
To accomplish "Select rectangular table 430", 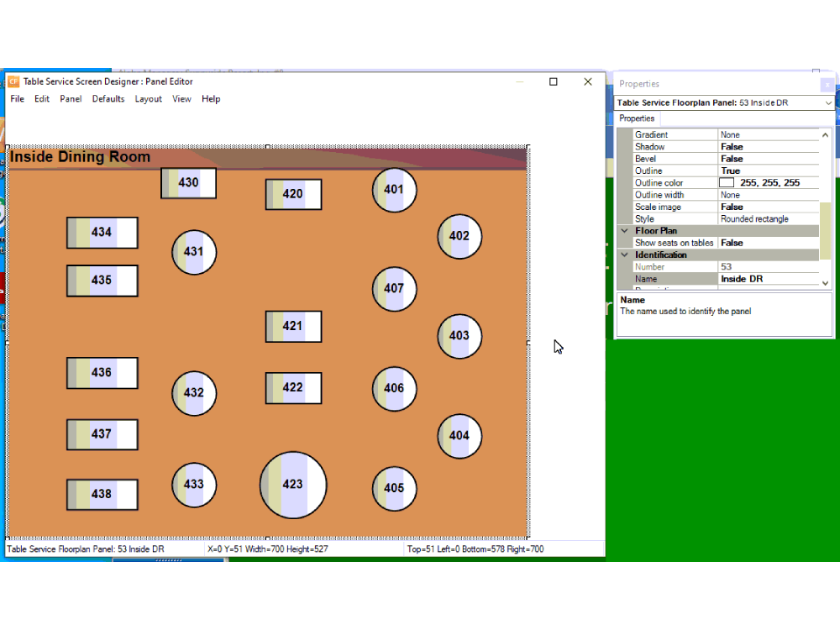I will 188,183.
